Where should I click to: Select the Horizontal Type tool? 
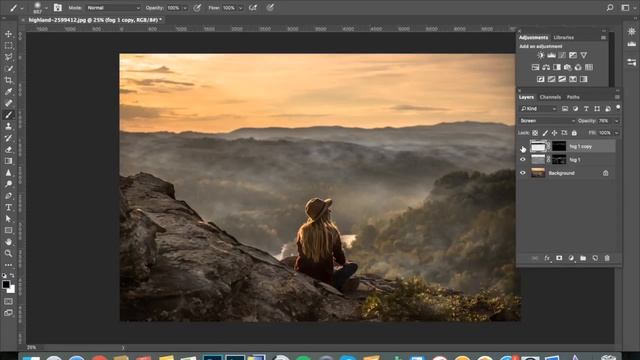(x=8, y=207)
